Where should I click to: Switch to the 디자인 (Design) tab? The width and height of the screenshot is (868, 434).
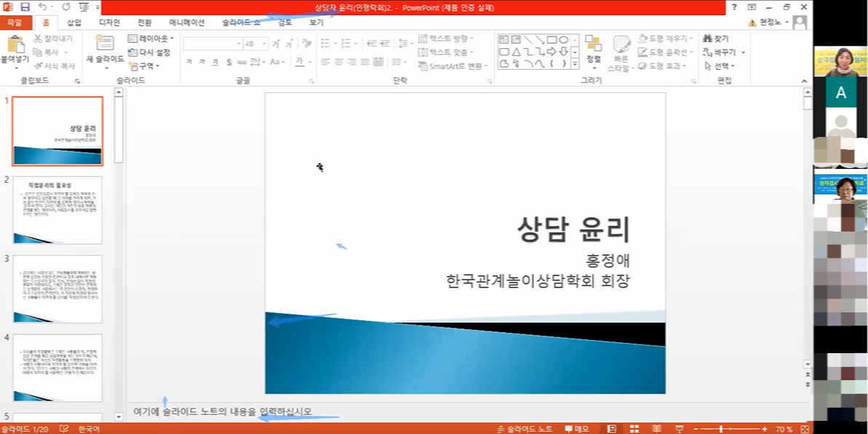click(109, 23)
